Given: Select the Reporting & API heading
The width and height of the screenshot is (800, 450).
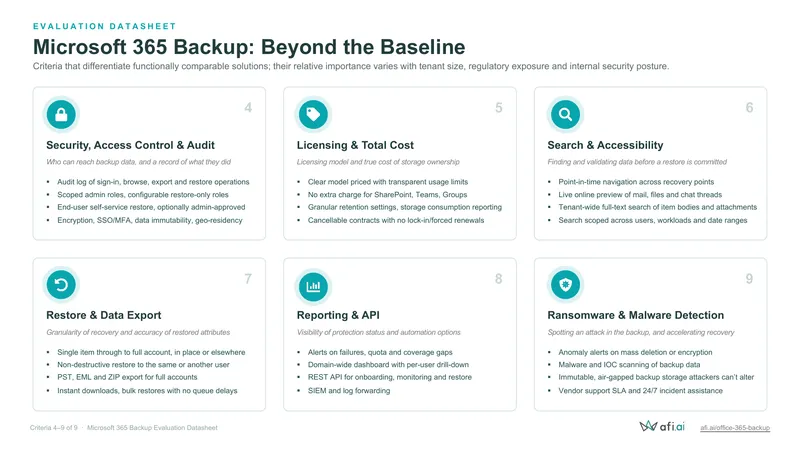Looking at the screenshot, I should 338,315.
